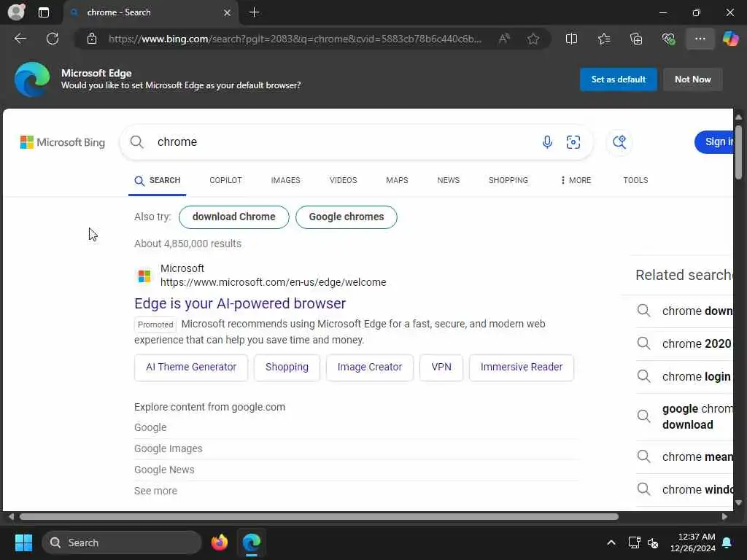Screen dimensions: 747x560
Task: Open Edge is your AI-powered browser link
Action: click(240, 303)
